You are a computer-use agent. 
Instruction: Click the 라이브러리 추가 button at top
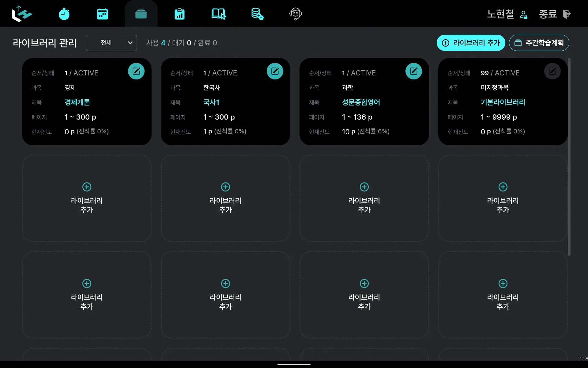click(x=471, y=43)
